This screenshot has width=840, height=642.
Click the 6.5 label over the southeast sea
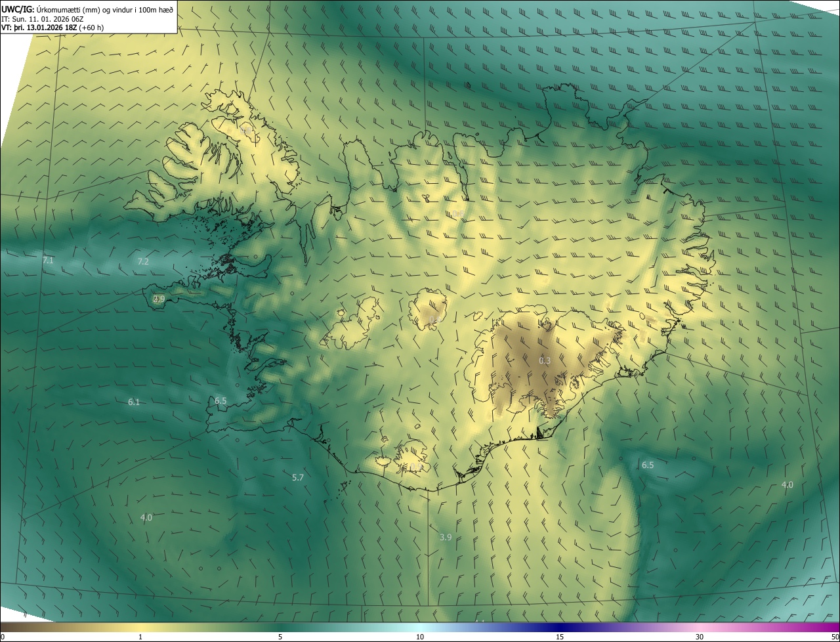tap(648, 465)
